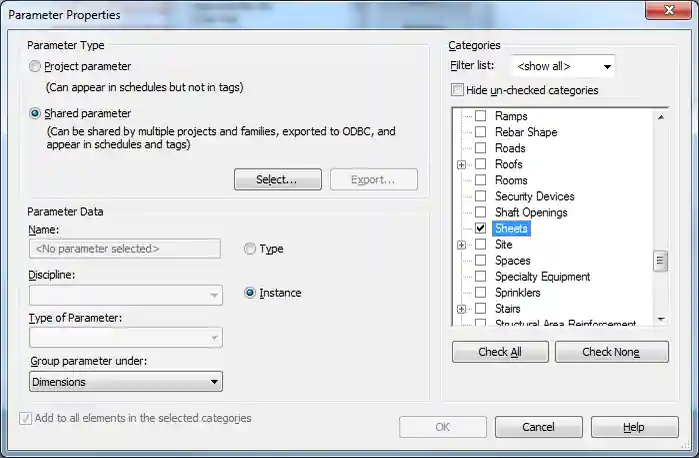Click the Check All button

point(500,352)
